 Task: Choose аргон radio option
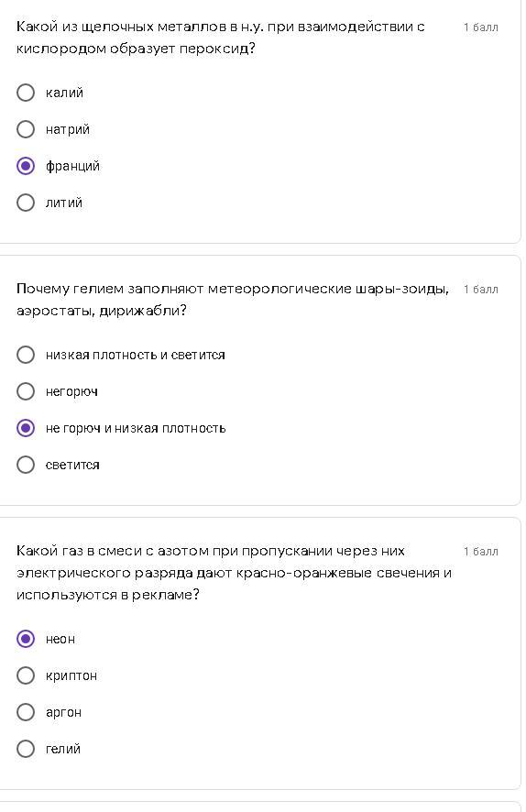pyautogui.click(x=26, y=712)
